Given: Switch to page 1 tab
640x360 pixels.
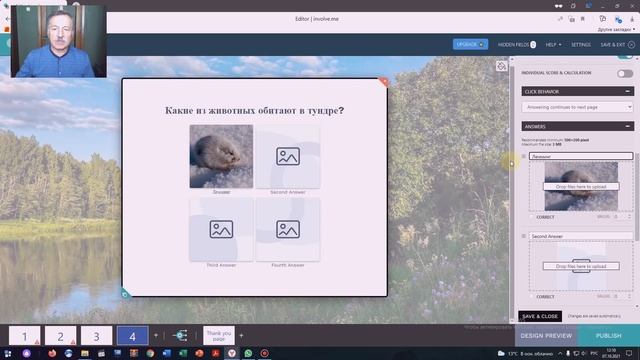Looking at the screenshot, I should click(24, 336).
